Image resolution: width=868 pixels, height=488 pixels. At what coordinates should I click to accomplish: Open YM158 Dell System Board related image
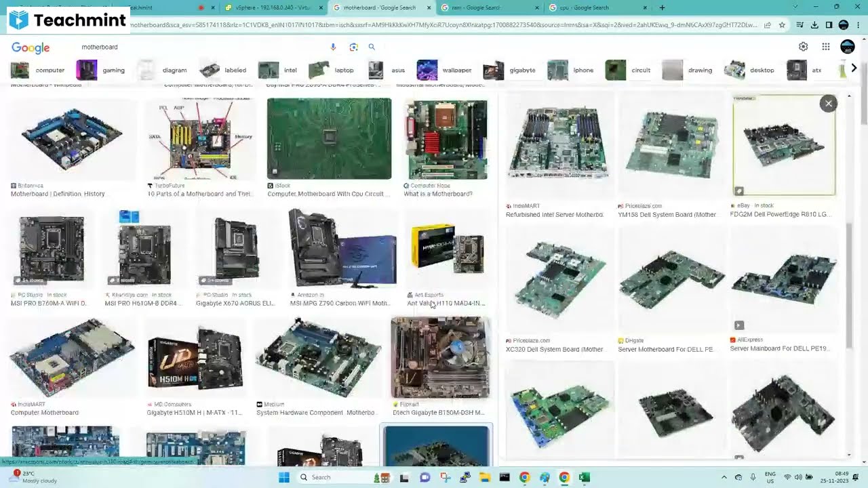(671, 146)
